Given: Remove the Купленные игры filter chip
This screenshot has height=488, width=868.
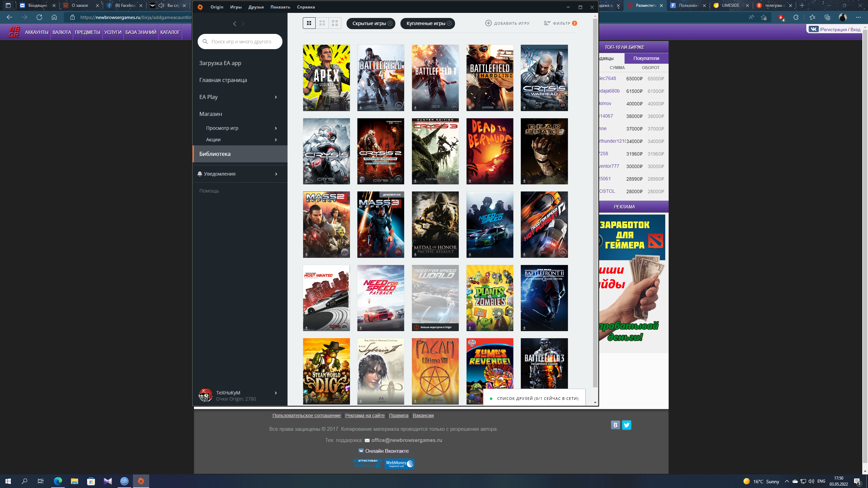Looking at the screenshot, I should coord(449,23).
